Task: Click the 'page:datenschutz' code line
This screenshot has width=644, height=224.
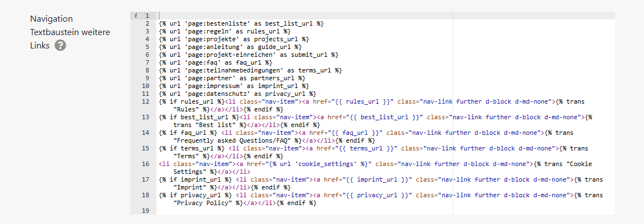Action: point(237,94)
